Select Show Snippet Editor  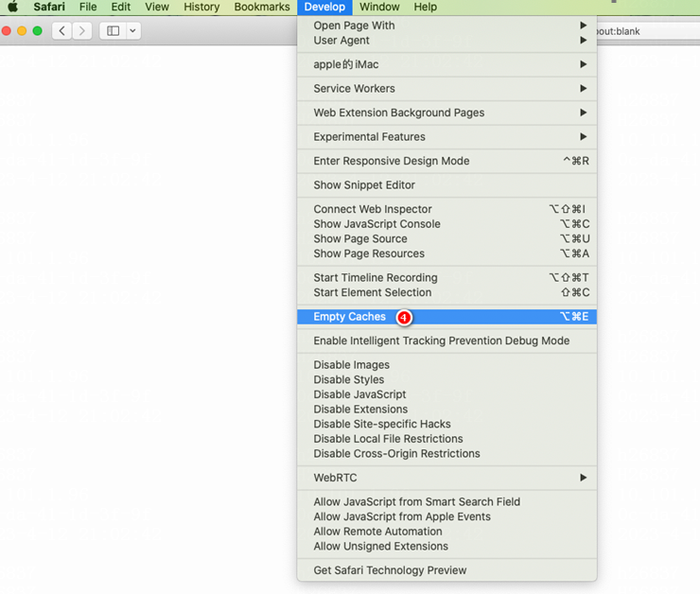[446, 184]
